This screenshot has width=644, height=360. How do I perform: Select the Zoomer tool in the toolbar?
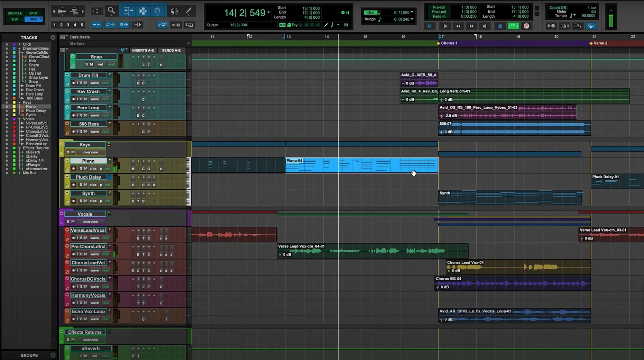[111, 11]
